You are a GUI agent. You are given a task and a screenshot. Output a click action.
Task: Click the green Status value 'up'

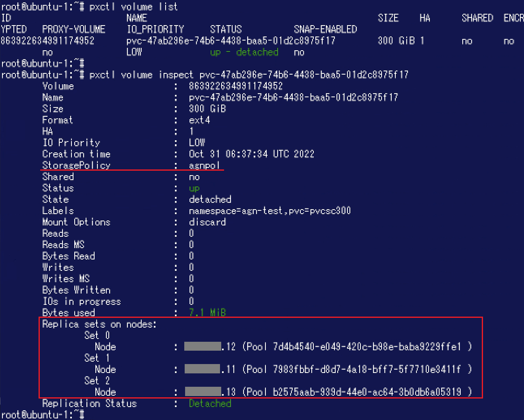point(194,189)
